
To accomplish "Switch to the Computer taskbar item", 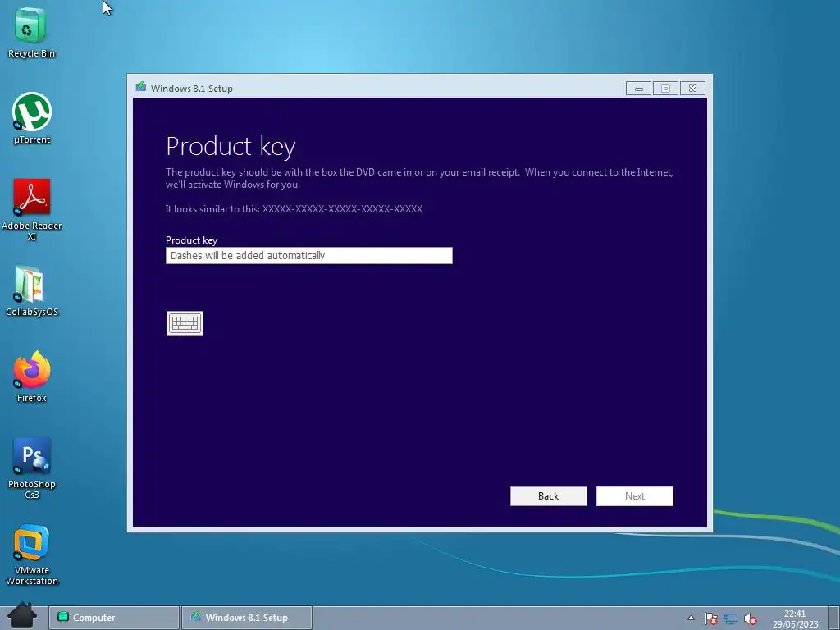I will [x=114, y=618].
